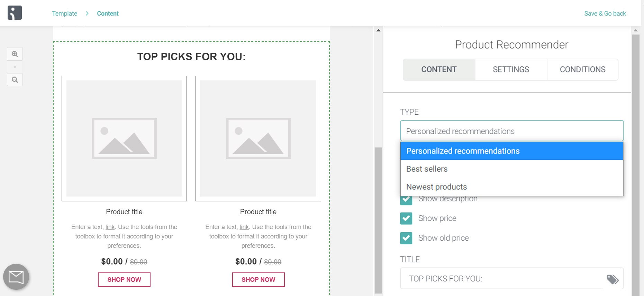This screenshot has height=296, width=644.
Task: Open the envelope mail chat icon
Action: coord(16,277)
